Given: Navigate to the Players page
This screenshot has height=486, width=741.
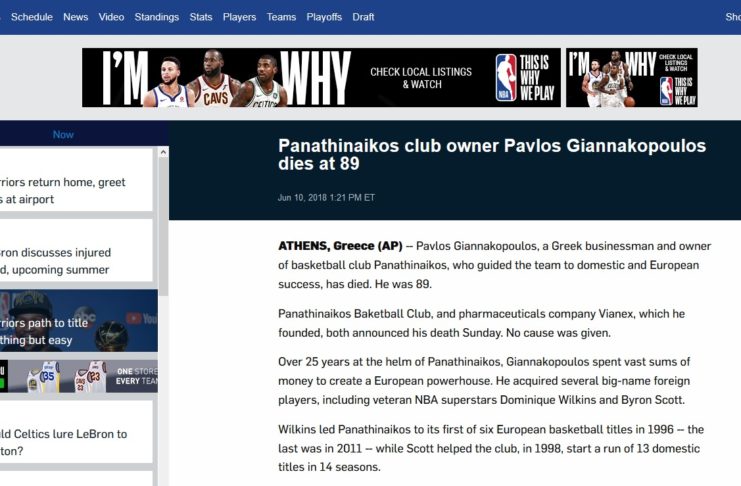Looking at the screenshot, I should [239, 17].
